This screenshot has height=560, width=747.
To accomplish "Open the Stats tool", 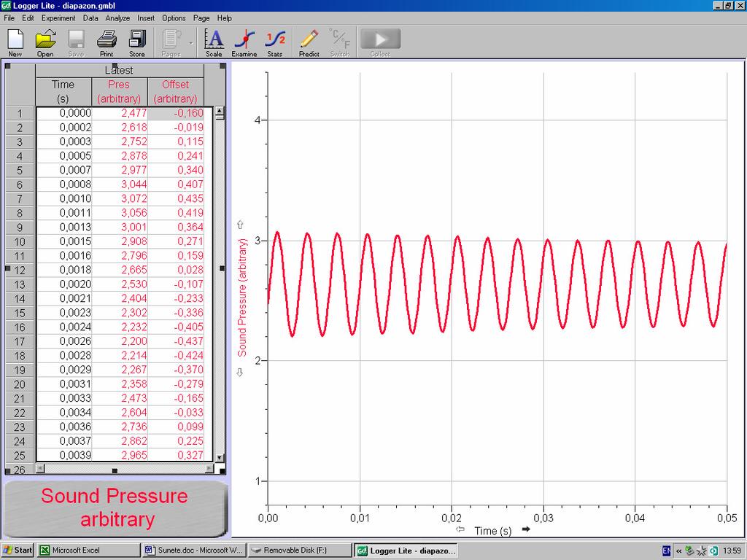I will (x=275, y=42).
